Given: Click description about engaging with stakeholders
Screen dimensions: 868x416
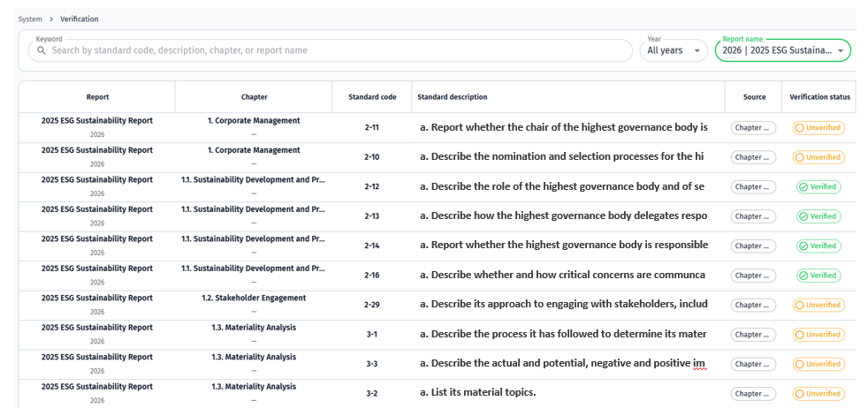Looking at the screenshot, I should click(x=564, y=304).
